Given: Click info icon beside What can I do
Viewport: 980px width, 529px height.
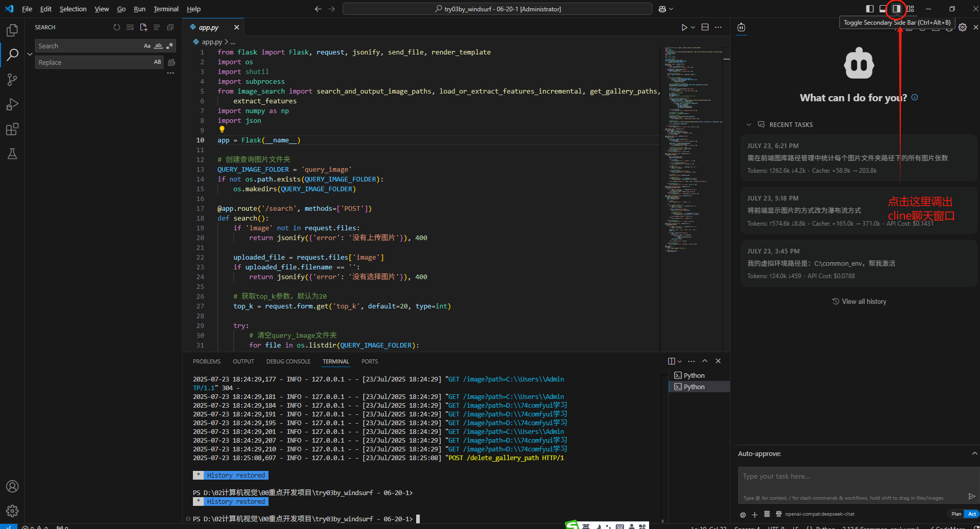Looking at the screenshot, I should [915, 97].
